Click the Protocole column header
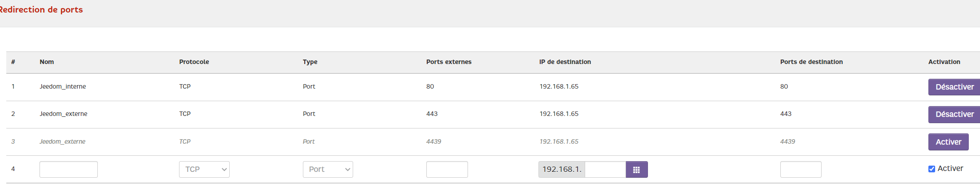980x188 pixels. pos(194,62)
